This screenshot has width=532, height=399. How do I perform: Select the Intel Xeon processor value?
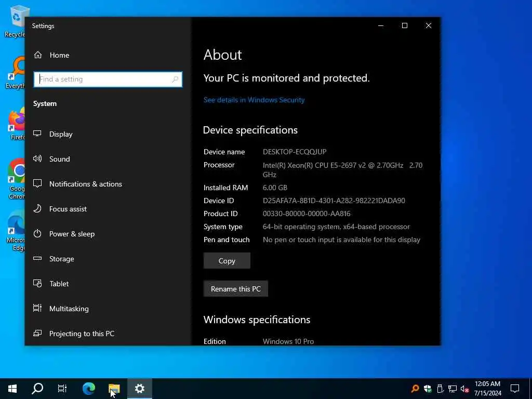click(x=342, y=170)
